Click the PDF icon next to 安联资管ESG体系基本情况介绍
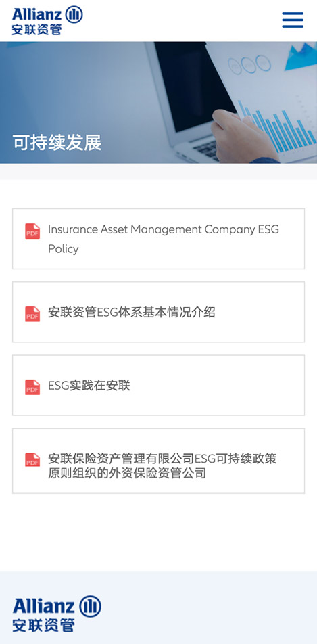This screenshot has height=644, width=317. click(x=32, y=314)
